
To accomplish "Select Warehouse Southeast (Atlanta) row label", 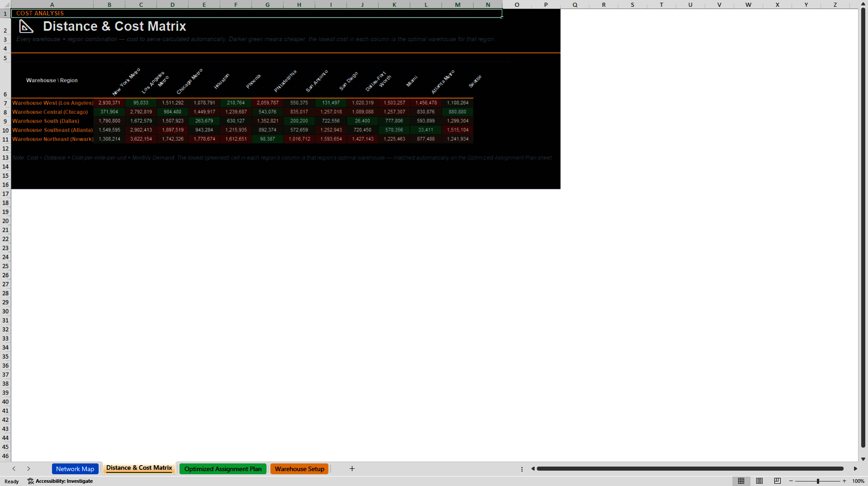I will pos(52,130).
